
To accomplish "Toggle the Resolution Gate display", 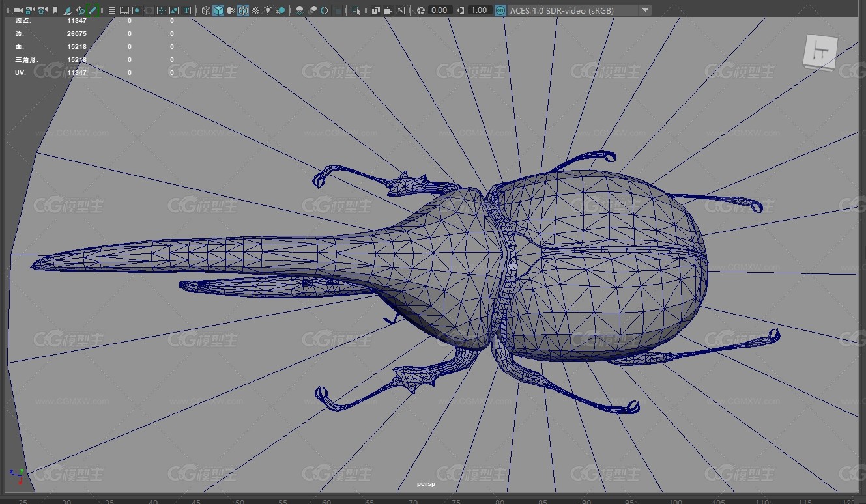I will point(137,10).
